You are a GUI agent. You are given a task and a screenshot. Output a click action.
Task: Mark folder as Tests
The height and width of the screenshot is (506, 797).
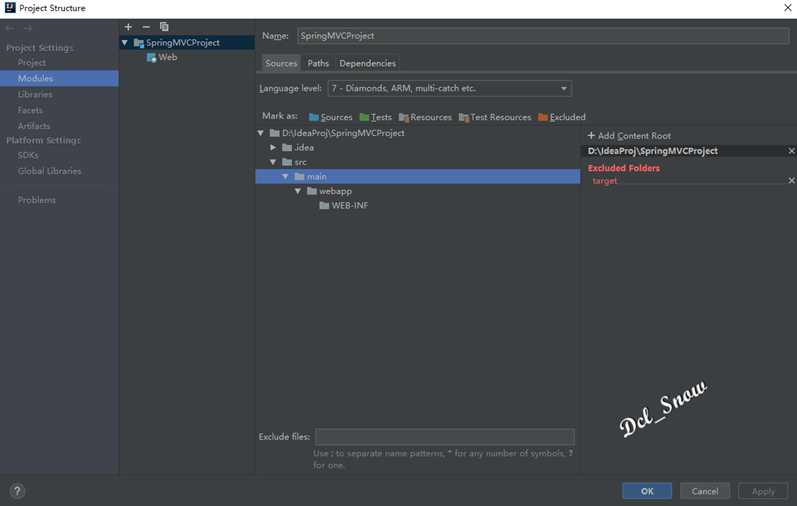pos(376,117)
